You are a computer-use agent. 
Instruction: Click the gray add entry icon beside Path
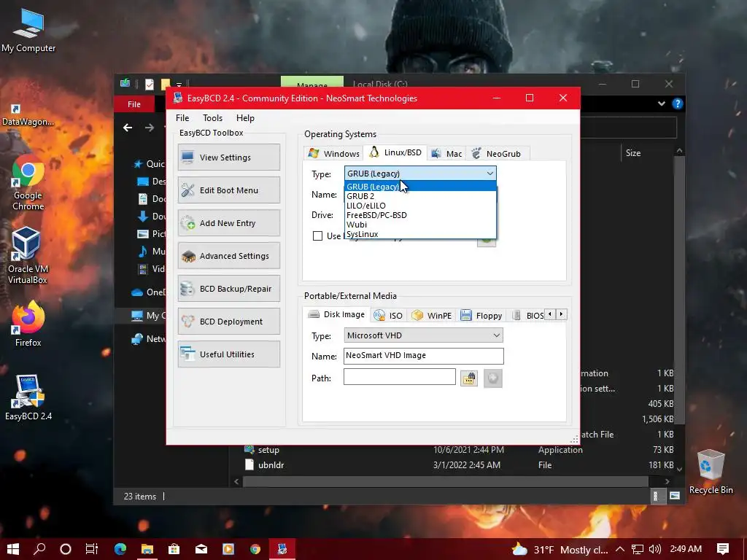492,378
